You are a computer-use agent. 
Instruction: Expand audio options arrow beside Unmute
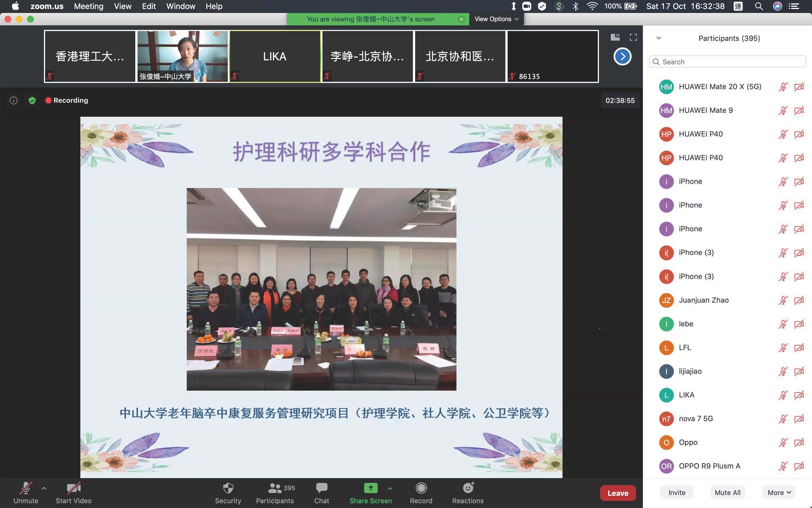[44, 488]
